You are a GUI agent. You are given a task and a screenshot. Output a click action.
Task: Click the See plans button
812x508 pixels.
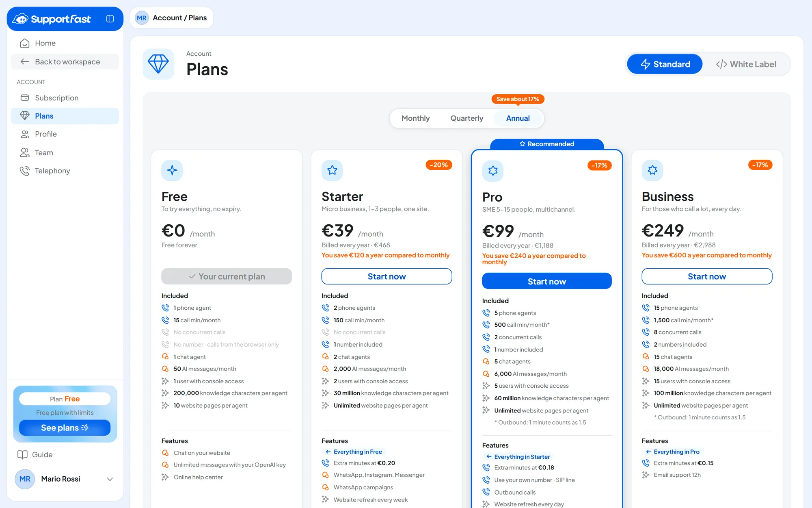[65, 428]
